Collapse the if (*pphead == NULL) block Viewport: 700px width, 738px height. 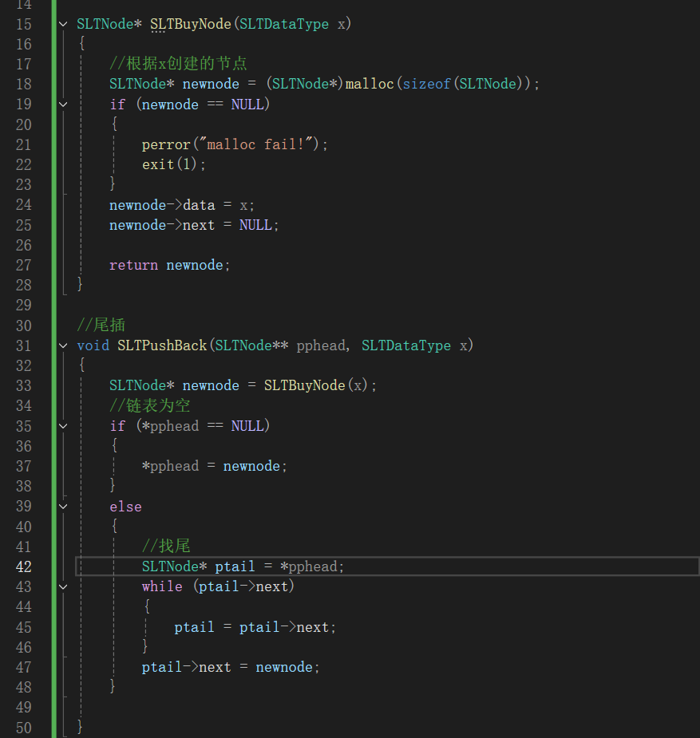[x=63, y=426]
